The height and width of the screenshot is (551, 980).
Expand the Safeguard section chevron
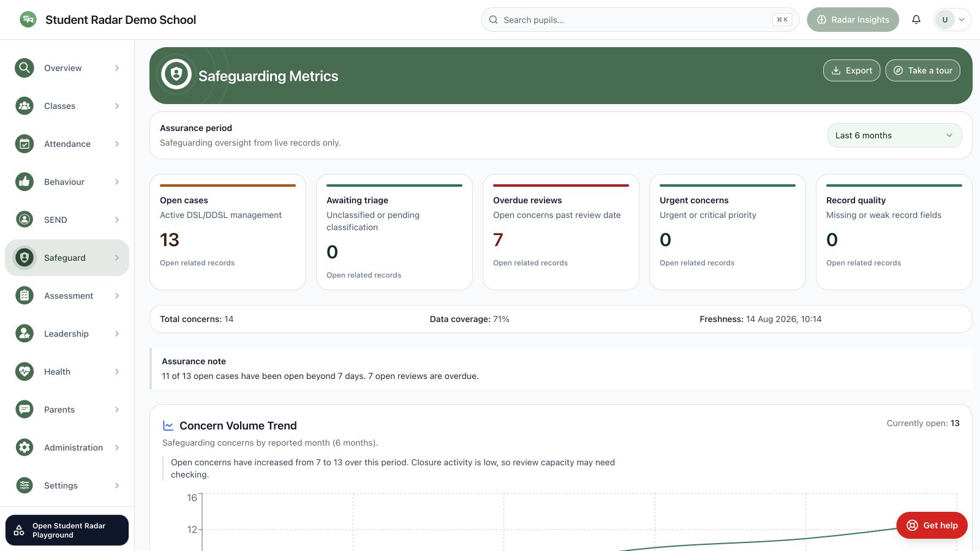tap(117, 258)
